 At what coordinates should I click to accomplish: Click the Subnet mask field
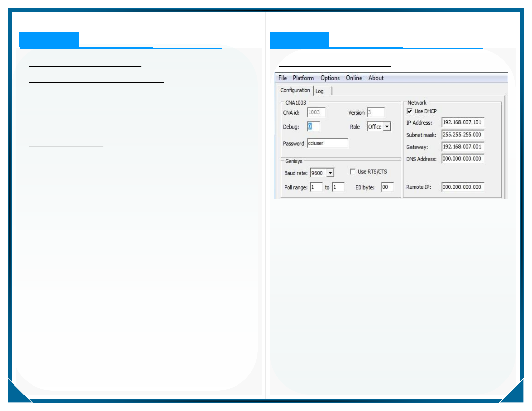(x=463, y=135)
